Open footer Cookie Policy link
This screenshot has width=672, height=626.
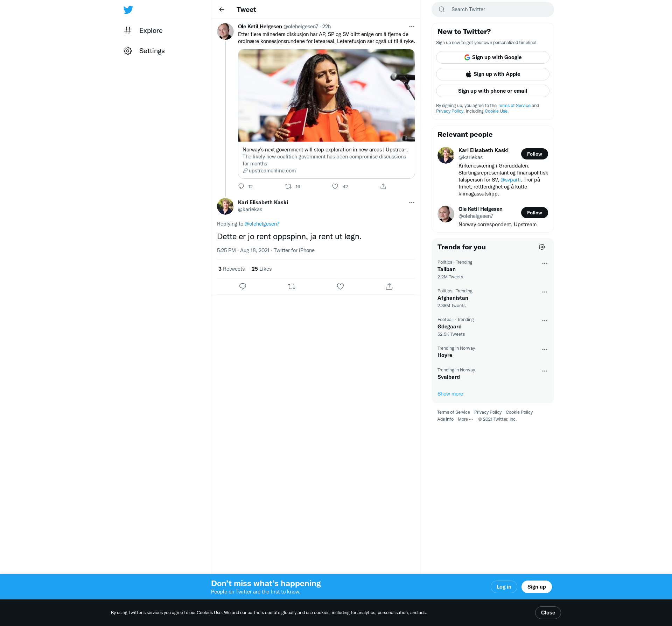(519, 412)
